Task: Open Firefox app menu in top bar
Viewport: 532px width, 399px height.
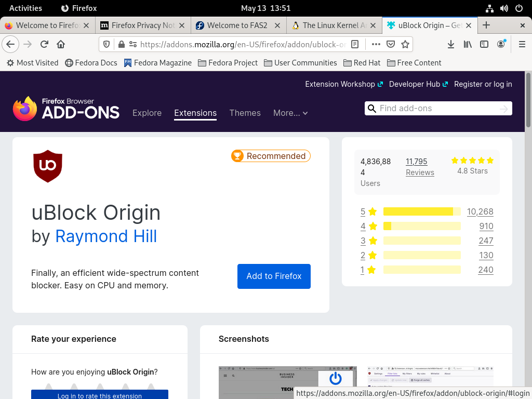Action: [x=79, y=8]
